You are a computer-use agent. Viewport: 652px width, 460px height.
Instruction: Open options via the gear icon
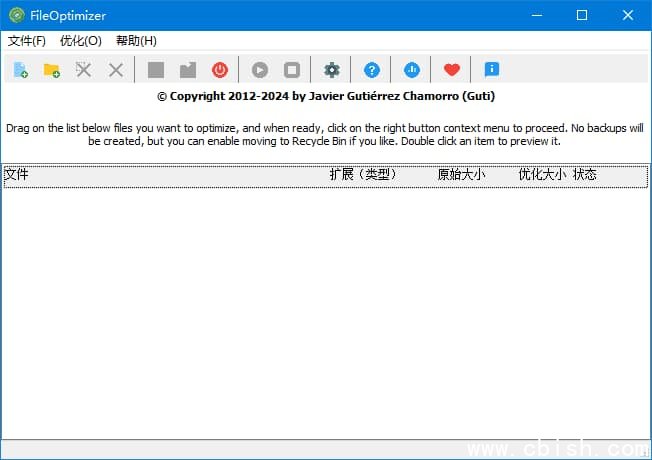pos(331,70)
